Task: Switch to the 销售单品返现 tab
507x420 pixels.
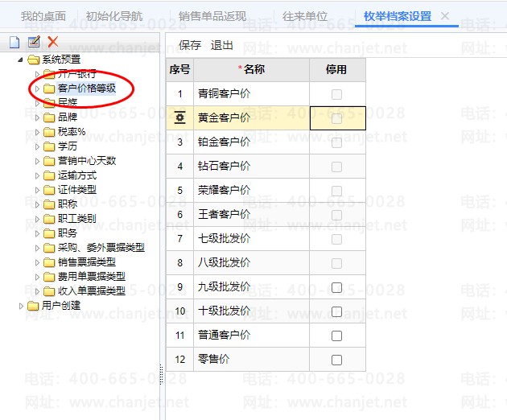Action: [212, 16]
